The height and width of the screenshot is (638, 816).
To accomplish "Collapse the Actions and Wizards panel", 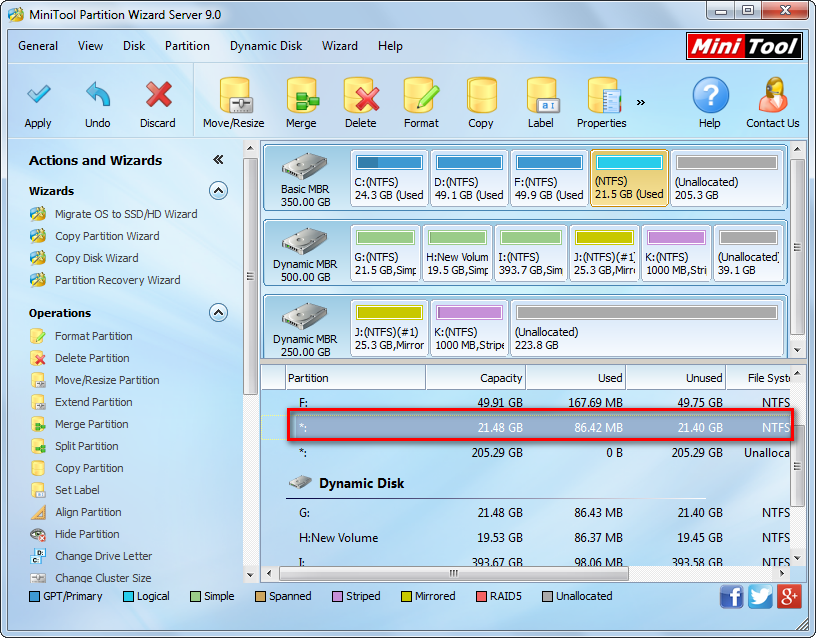I will (x=219, y=160).
